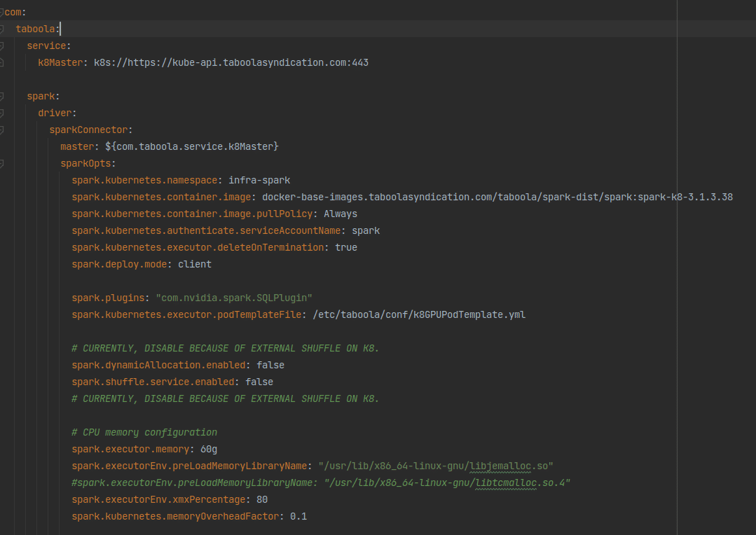Image resolution: width=756 pixels, height=535 pixels.
Task: Click the "com.nvidia.spark.SQLPlugin" string value
Action: pos(234,298)
